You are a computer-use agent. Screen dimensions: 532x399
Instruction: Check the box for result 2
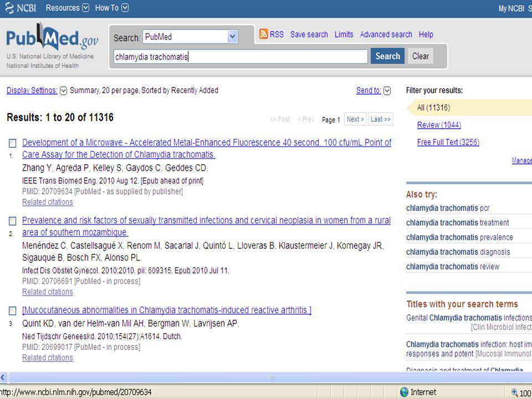click(x=13, y=221)
